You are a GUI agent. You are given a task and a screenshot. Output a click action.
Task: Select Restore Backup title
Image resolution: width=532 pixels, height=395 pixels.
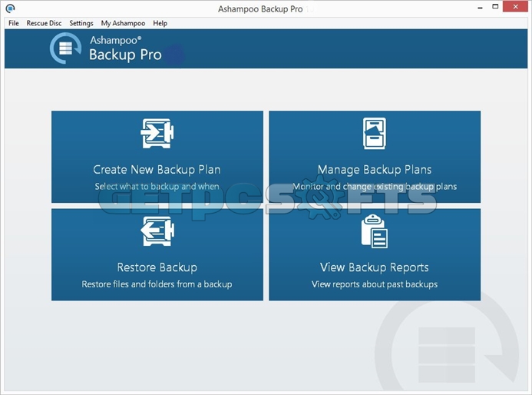click(157, 267)
